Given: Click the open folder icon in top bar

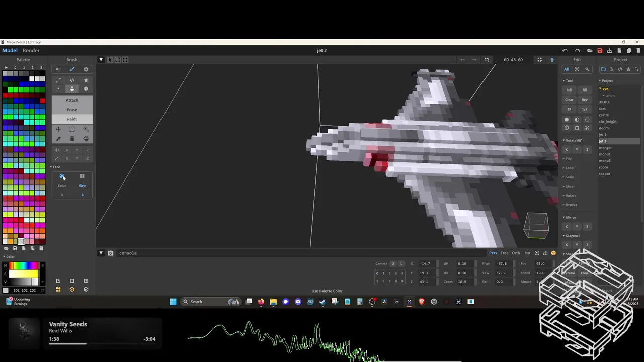Looking at the screenshot, I should point(590,51).
